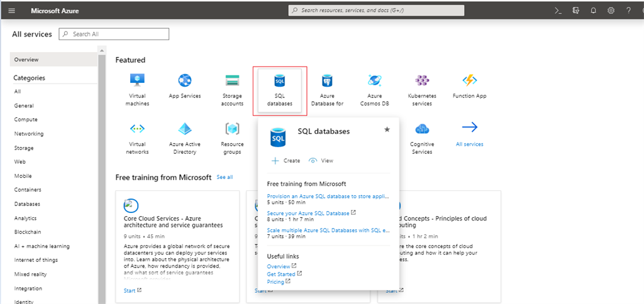Click See all training link

[x=225, y=177]
